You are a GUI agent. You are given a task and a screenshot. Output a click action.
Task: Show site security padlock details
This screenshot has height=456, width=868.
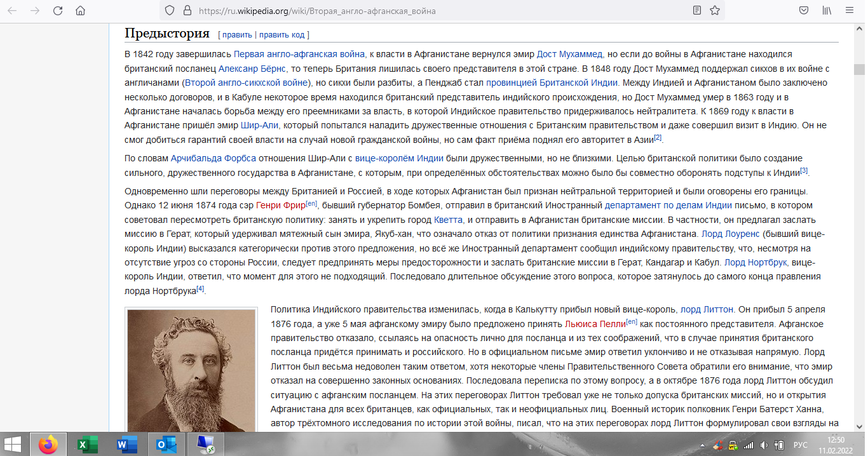click(187, 11)
